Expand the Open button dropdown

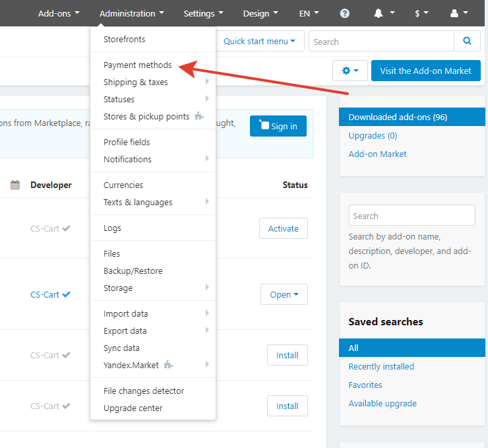pos(284,295)
